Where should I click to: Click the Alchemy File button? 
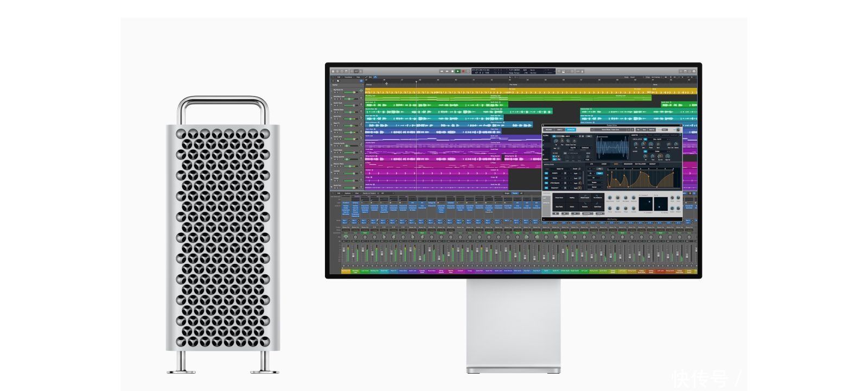637,130
